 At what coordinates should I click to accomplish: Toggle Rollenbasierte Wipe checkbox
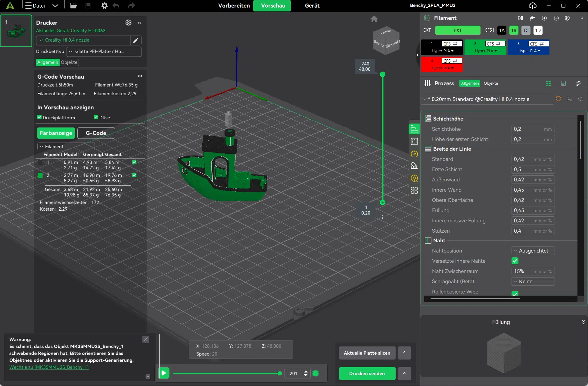pyautogui.click(x=515, y=293)
